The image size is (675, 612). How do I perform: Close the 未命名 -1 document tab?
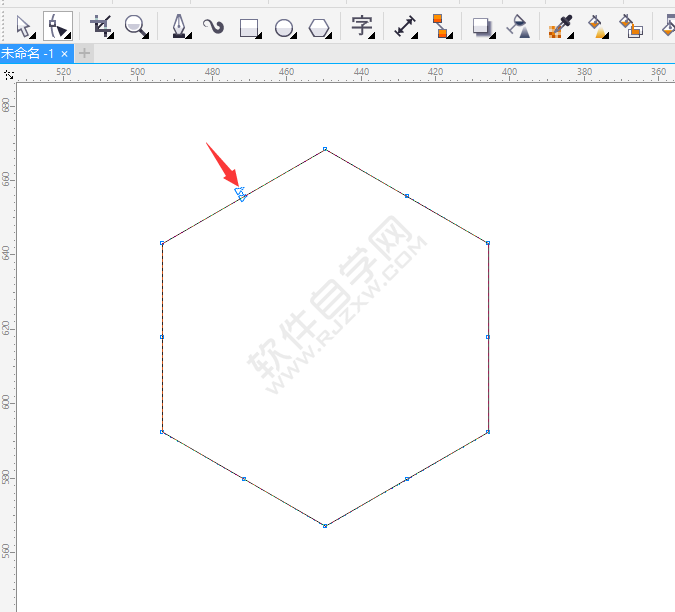click(x=65, y=54)
